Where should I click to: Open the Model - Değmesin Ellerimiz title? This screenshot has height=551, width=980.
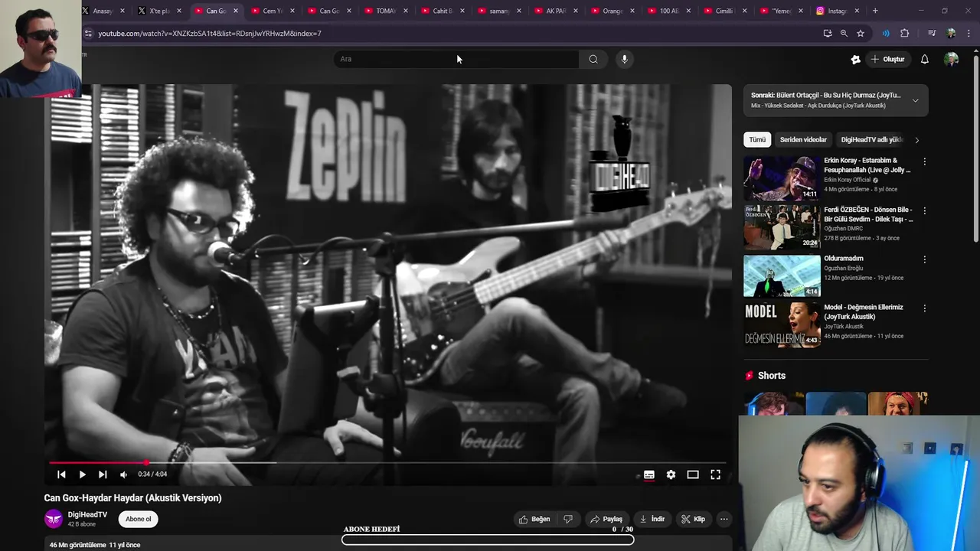864,311
